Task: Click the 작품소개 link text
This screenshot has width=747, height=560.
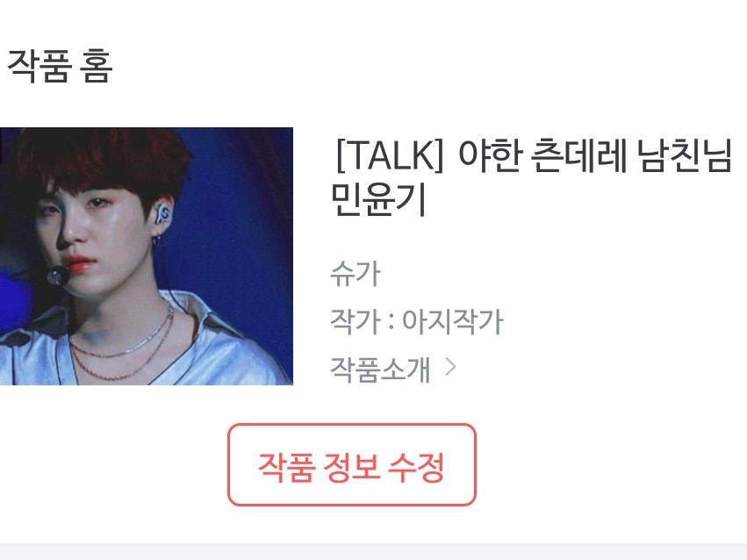Action: coord(380,369)
